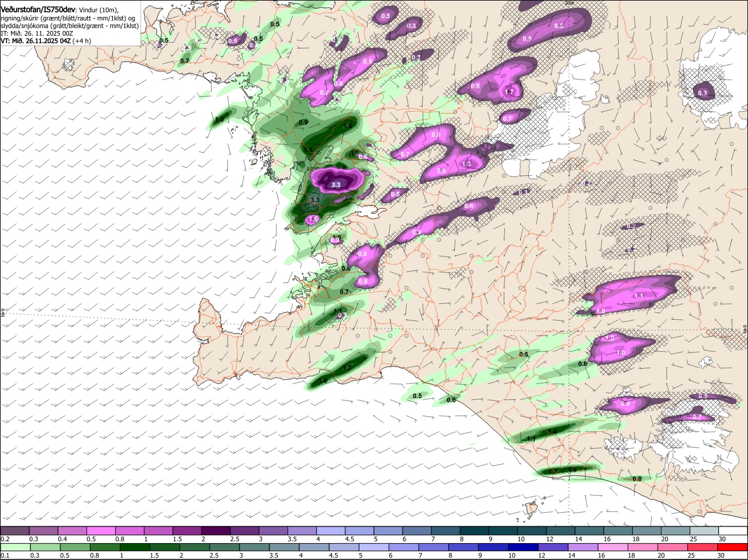Viewport: 748px width, 560px height.
Task: Click the "IT: Mið. 26. 11. 2025 00Z" line
Action: 37,33
